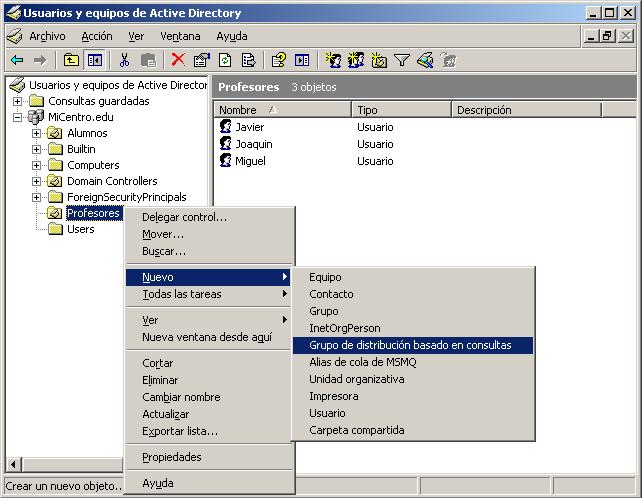This screenshot has height=498, width=642.
Task: Expand the Alumnos organizational unit
Action: [x=37, y=133]
